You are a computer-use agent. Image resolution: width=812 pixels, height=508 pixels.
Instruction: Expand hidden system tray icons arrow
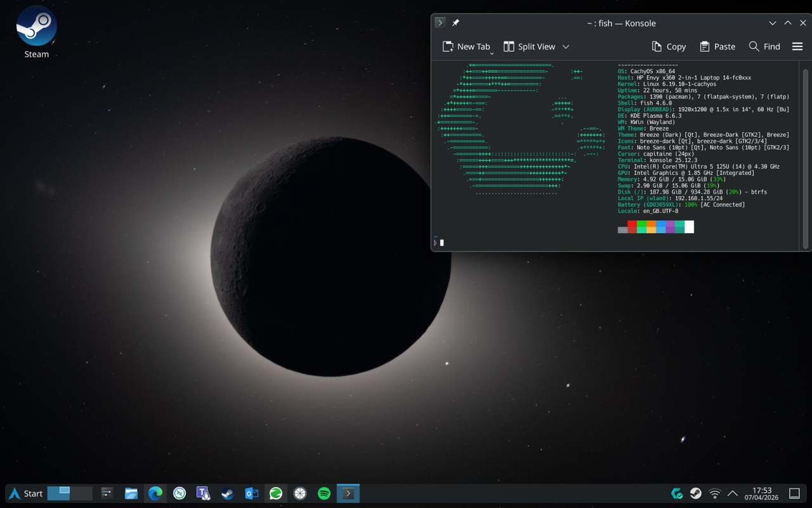[x=733, y=493]
